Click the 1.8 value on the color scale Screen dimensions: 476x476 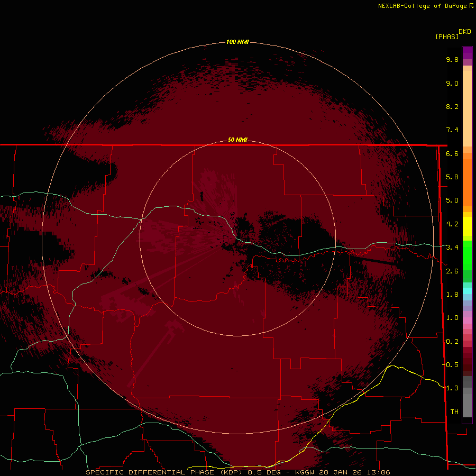click(452, 295)
